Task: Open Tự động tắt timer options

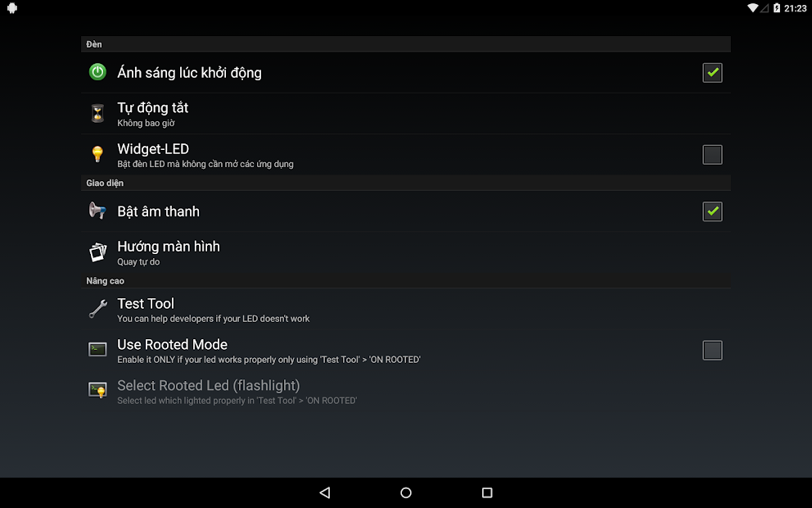Action: tap(405, 114)
